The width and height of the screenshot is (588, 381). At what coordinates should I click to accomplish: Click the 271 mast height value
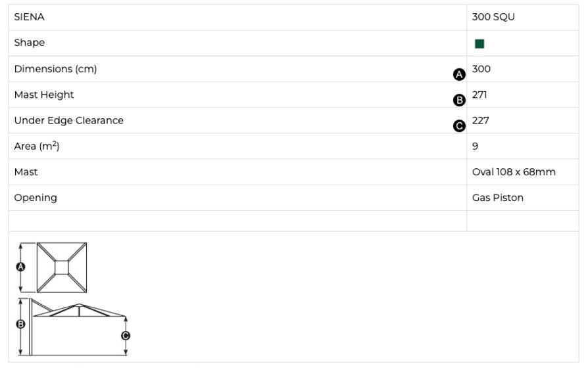(x=479, y=95)
